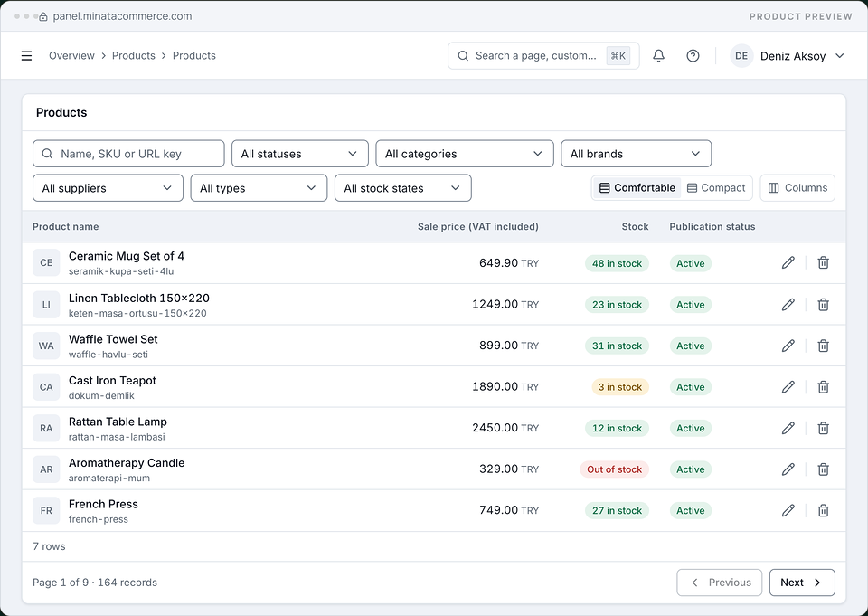The image size is (868, 616).
Task: Open the All types dropdown
Action: click(259, 188)
